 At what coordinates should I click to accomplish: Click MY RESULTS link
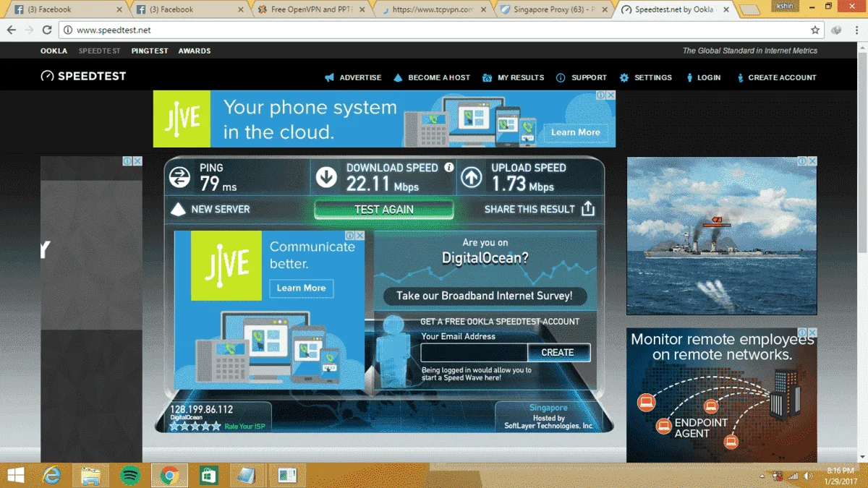pyautogui.click(x=521, y=77)
